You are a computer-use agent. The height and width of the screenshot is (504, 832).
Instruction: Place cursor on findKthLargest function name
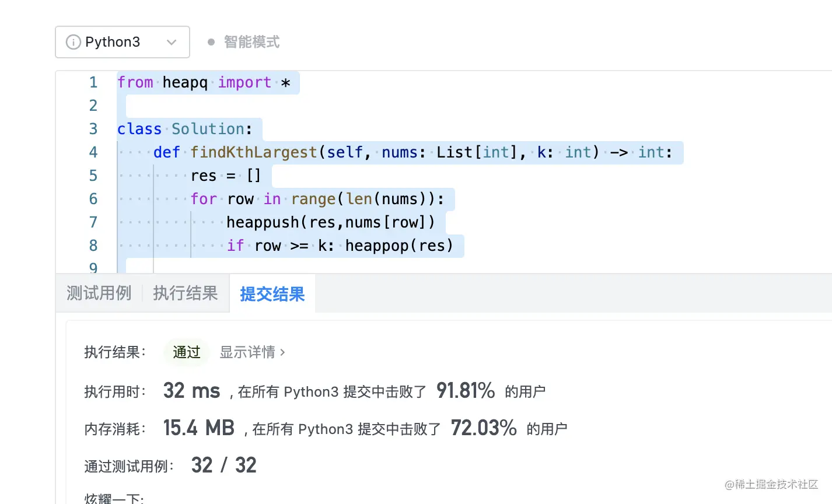(x=253, y=152)
